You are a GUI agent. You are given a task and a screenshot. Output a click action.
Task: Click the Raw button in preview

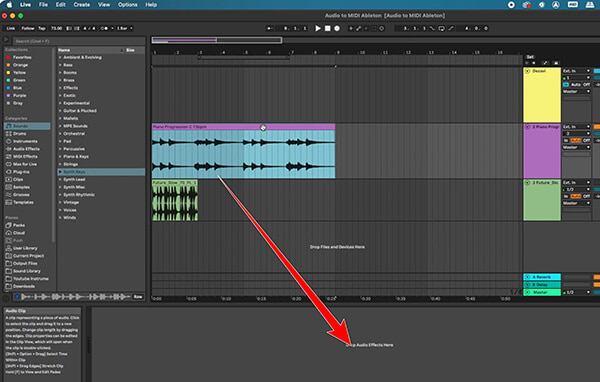[x=138, y=297]
